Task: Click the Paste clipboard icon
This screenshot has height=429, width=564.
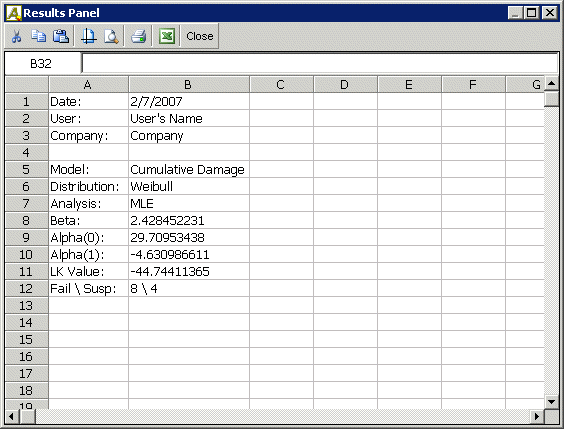Action: [x=61, y=36]
